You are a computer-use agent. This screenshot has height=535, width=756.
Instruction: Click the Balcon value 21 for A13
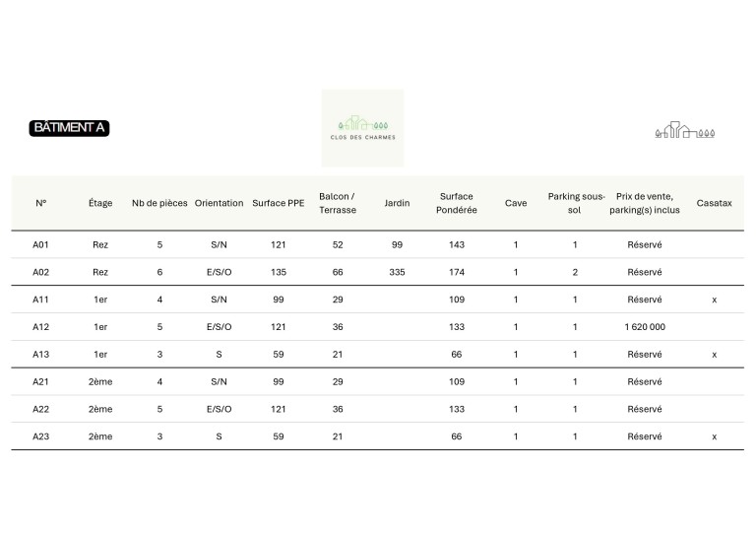(x=338, y=355)
